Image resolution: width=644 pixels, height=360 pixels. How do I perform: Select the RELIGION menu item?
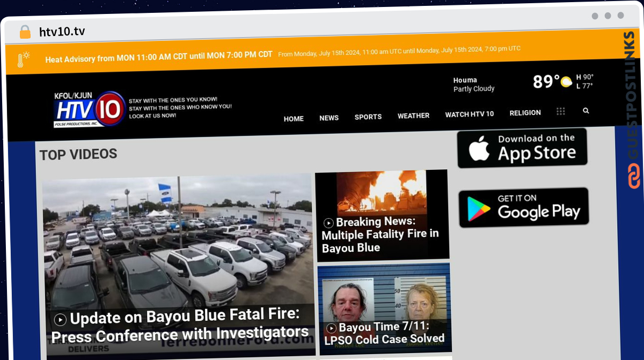click(525, 113)
